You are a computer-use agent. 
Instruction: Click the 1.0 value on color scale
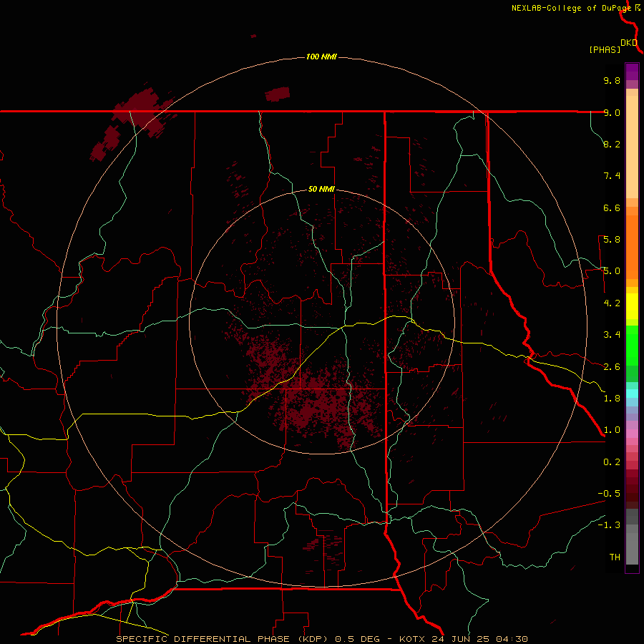point(612,430)
